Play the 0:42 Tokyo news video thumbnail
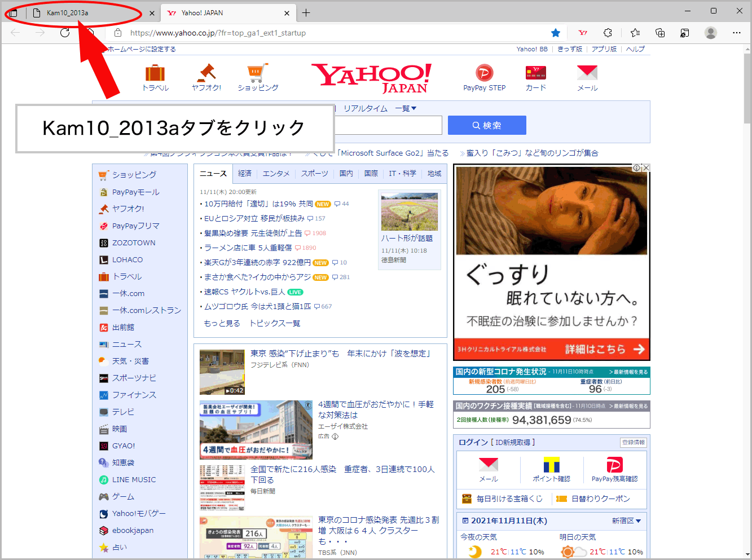Viewport: 752px width, 560px height. tap(222, 372)
